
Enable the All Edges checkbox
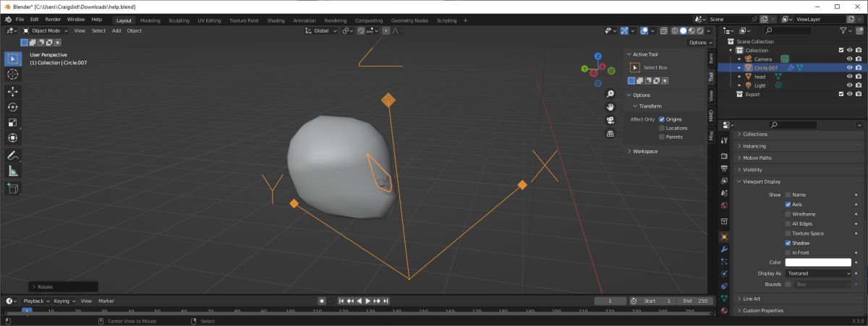click(x=788, y=224)
